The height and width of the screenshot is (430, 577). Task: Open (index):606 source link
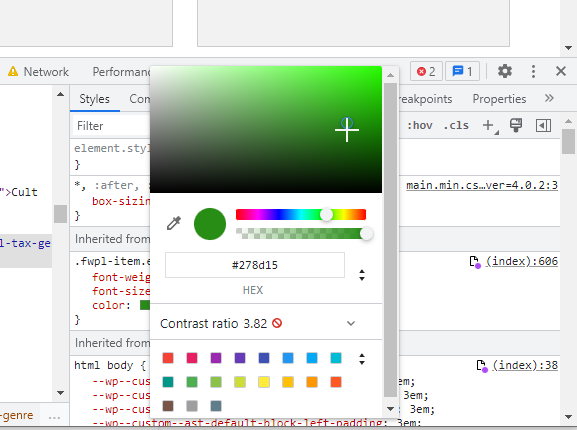click(x=522, y=262)
